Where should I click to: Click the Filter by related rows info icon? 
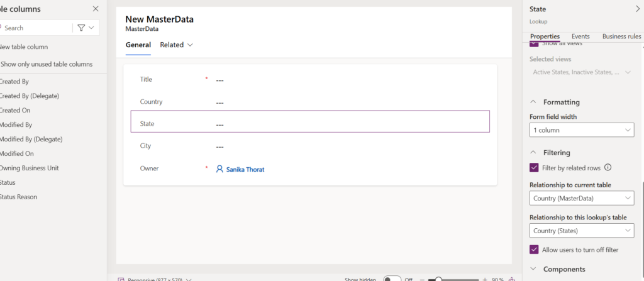pos(608,168)
